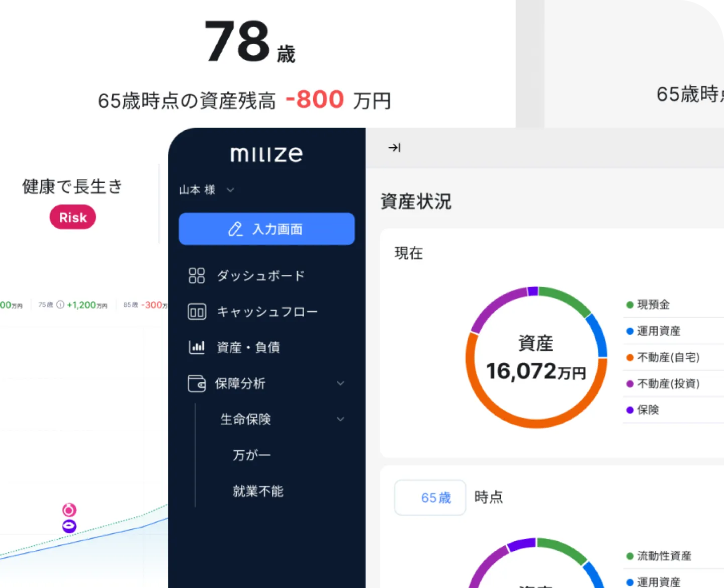
Task: Collapse the sidebar using the arrow icon
Action: (x=395, y=147)
